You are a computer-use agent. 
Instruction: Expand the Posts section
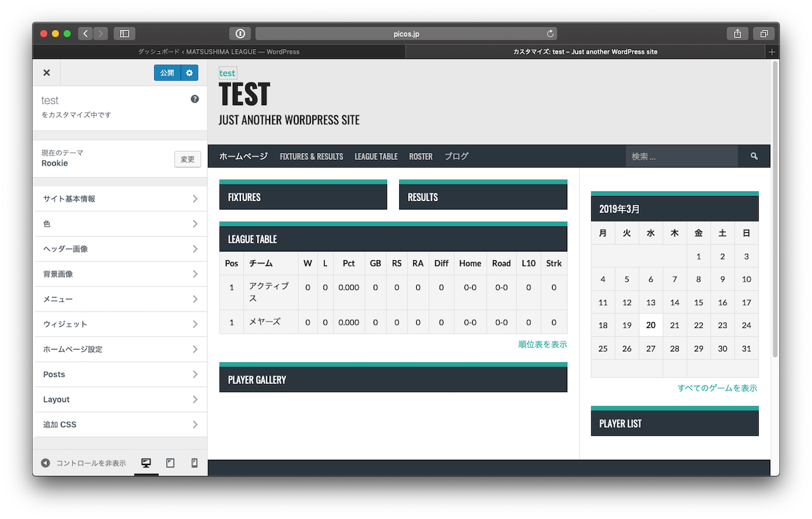[120, 374]
